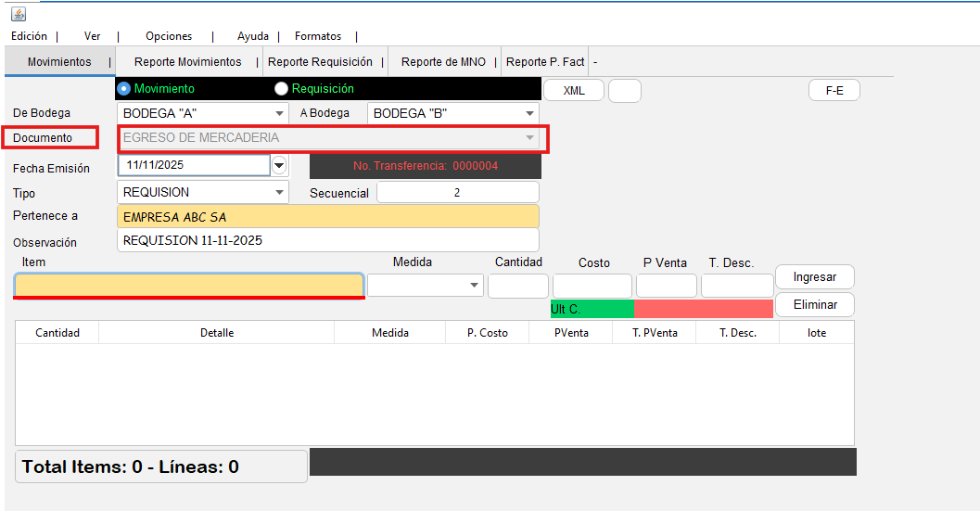Select the Requisición radio button
980x511 pixels.
pyautogui.click(x=281, y=89)
